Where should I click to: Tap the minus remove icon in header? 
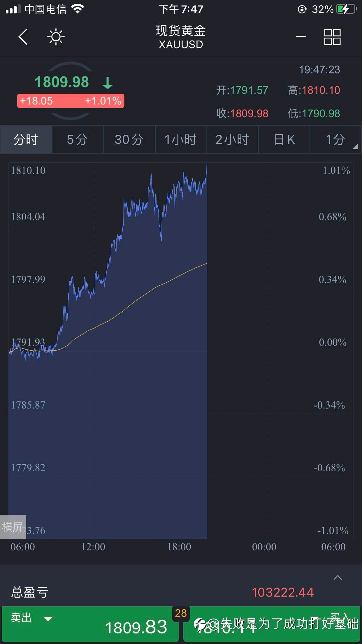pos(301,36)
